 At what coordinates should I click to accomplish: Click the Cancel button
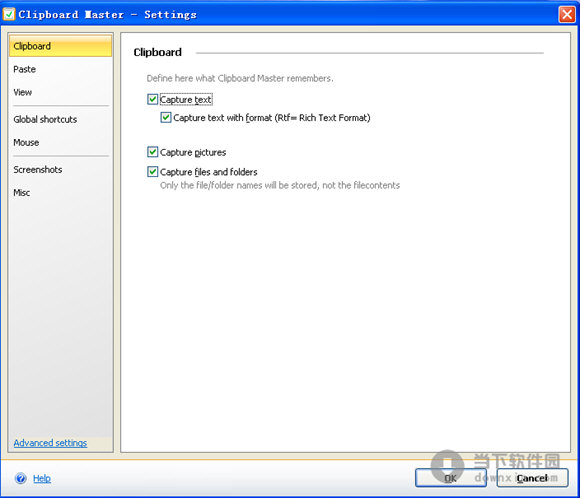tap(532, 478)
